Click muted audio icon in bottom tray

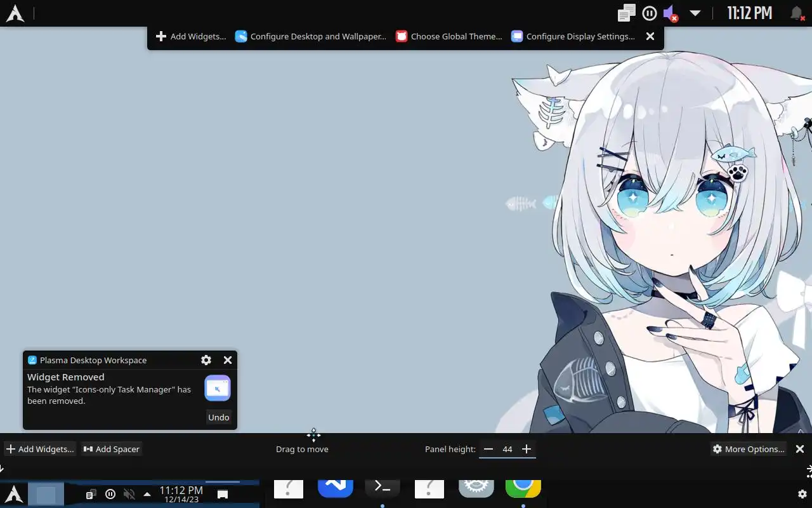pyautogui.click(x=129, y=494)
